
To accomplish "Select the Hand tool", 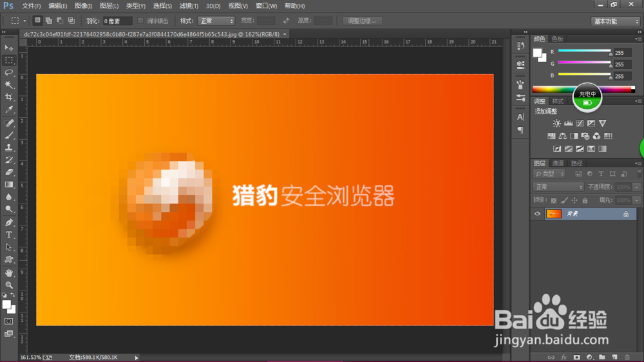I will tap(8, 272).
